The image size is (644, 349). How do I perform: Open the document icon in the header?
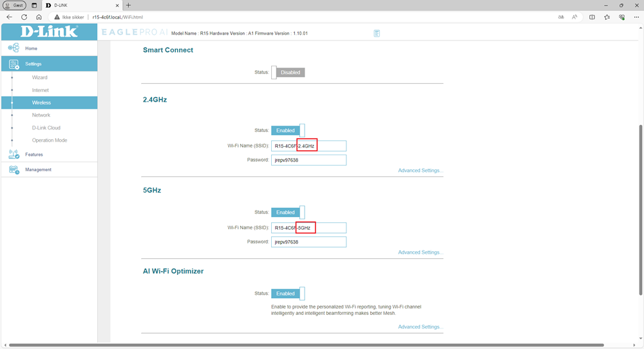coord(377,33)
